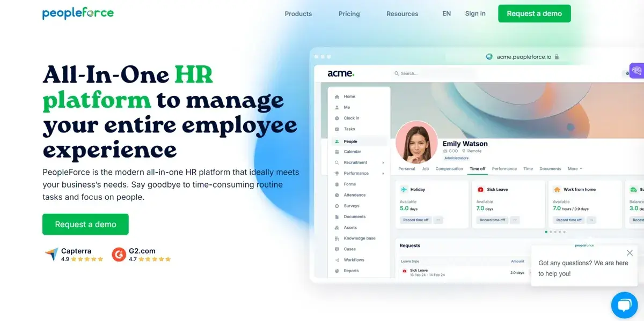Click Record time off for Sick Leave

(x=492, y=220)
